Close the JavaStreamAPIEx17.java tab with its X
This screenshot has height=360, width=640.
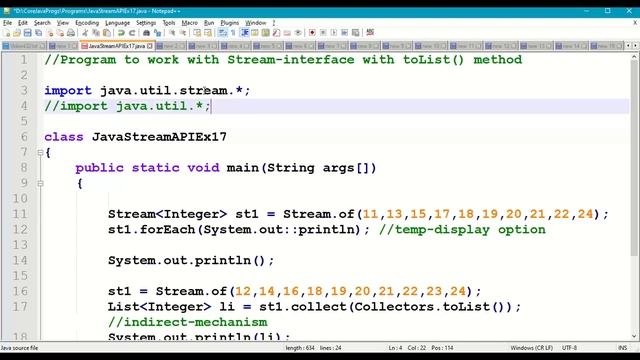[150, 46]
